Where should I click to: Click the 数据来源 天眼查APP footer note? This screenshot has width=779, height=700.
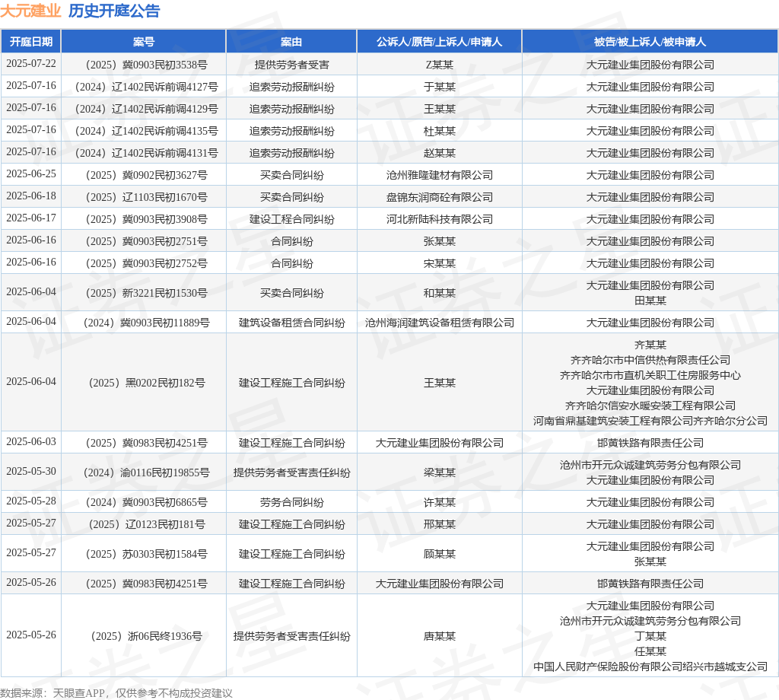pyautogui.click(x=116, y=692)
